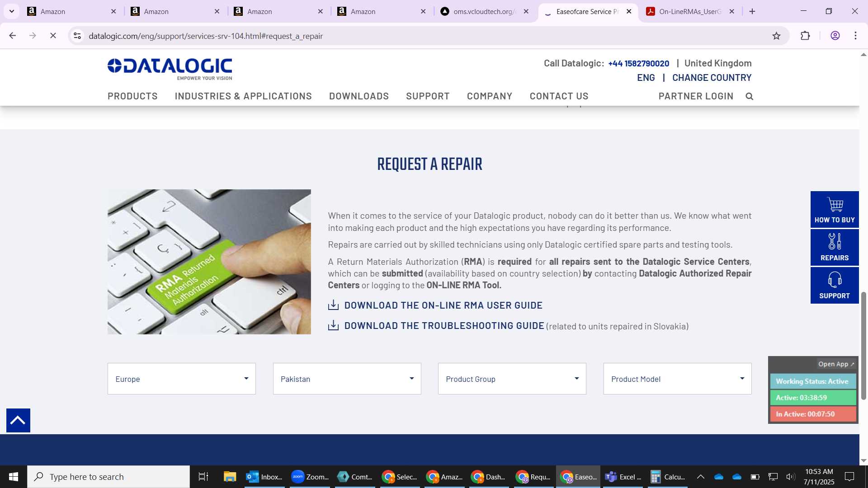Viewport: 868px width, 488px height.
Task: Click the Working Status: Active bar
Action: (813, 381)
